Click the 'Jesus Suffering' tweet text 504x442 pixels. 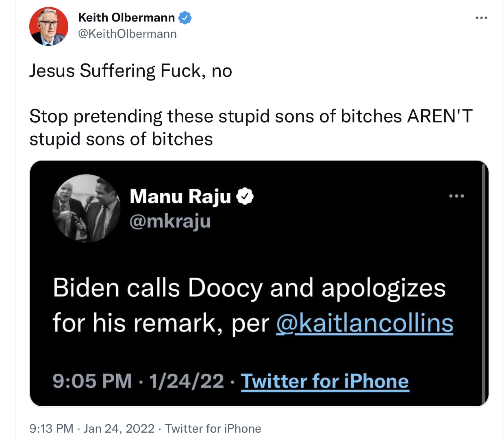pos(130,71)
